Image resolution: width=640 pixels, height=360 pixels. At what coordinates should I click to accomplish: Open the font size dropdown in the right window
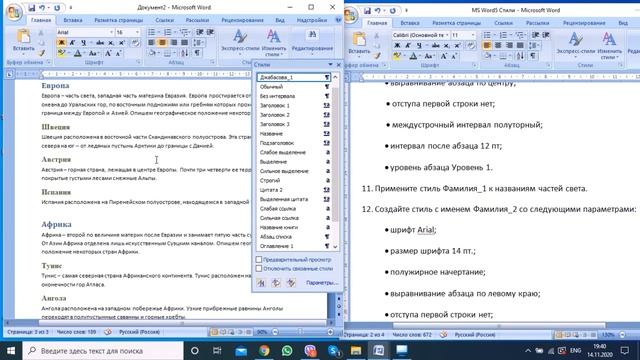473,35
